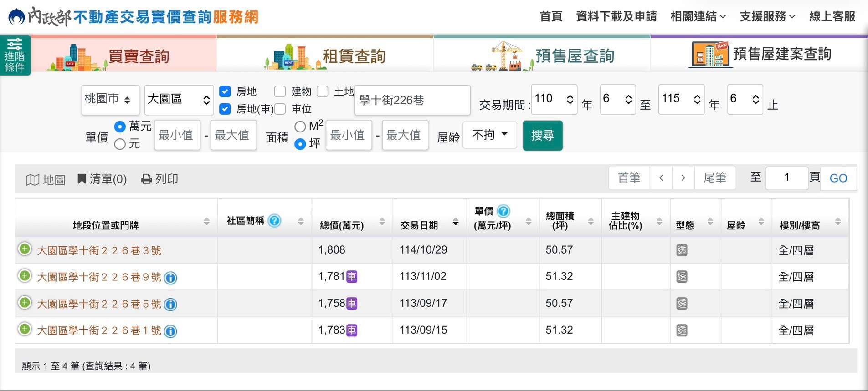This screenshot has height=391, width=868.
Task: Click the 搜尋 search button
Action: click(543, 135)
